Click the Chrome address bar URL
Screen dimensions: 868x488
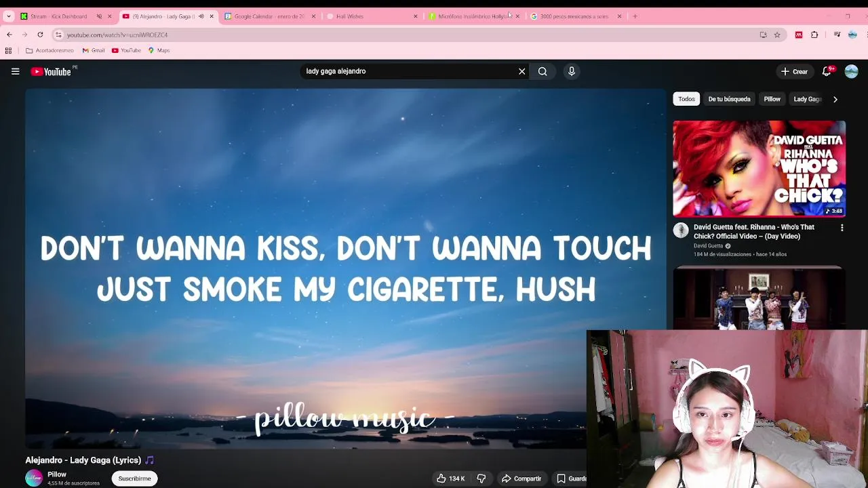tap(117, 35)
